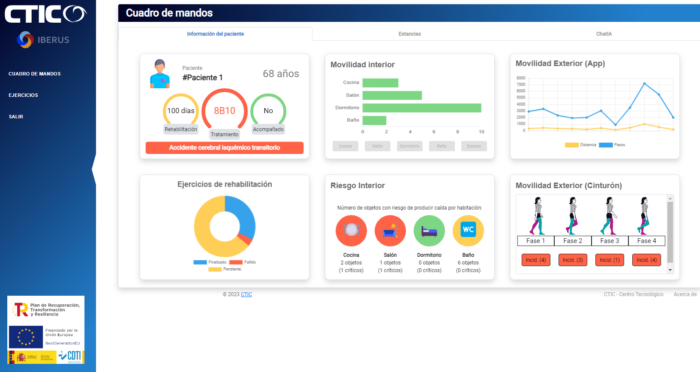This screenshot has width=700, height=372.
Task: Toggle the Pasos legend swatch
Action: pos(605,145)
